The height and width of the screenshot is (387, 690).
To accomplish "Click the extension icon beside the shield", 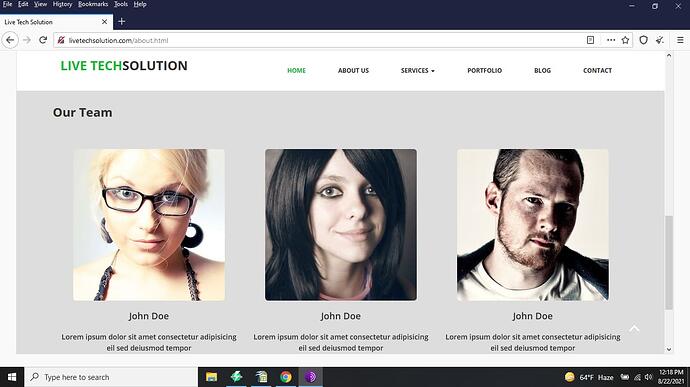I will 660,40.
